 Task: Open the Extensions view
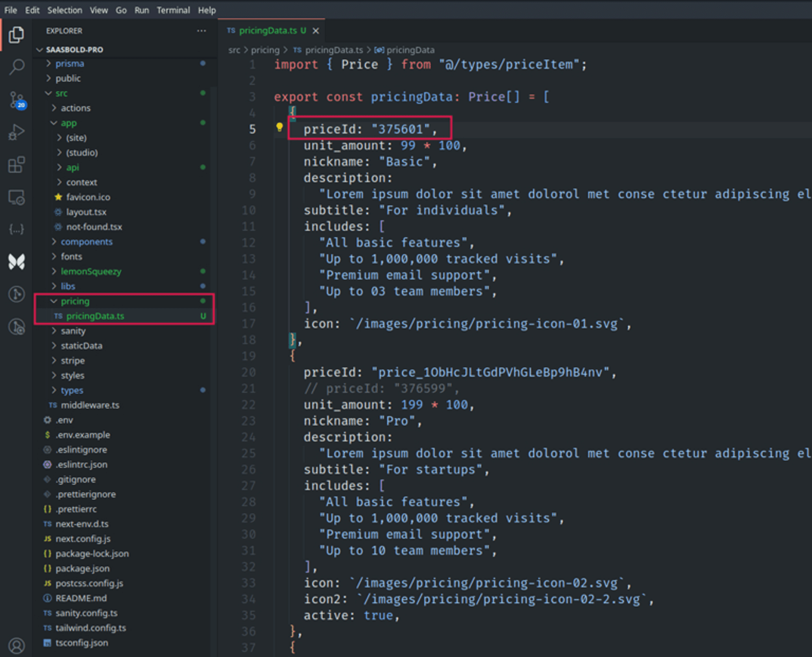click(16, 165)
